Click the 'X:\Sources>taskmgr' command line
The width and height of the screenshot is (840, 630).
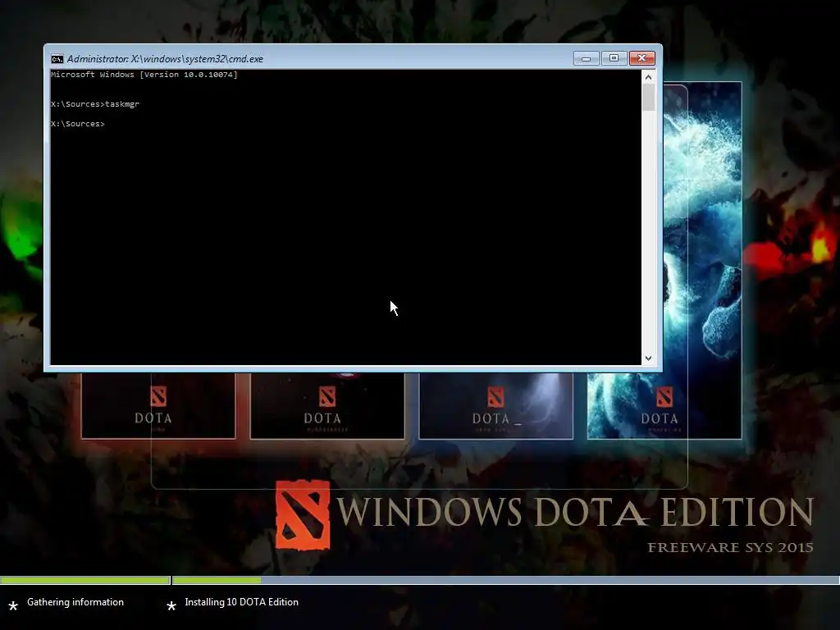[x=95, y=104]
